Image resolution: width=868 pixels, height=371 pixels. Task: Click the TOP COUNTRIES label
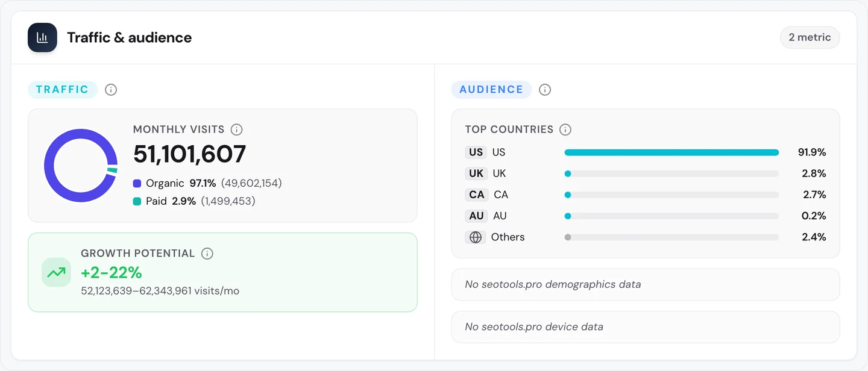(x=509, y=129)
